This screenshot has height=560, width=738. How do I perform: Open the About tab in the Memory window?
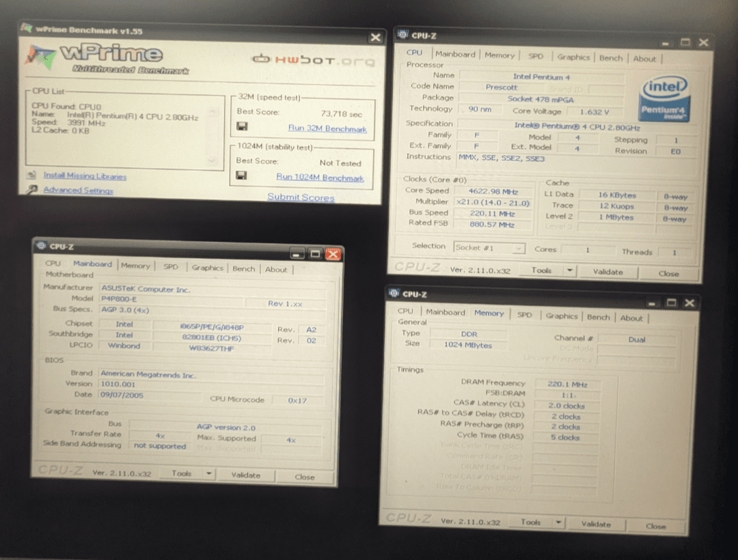[x=631, y=318]
